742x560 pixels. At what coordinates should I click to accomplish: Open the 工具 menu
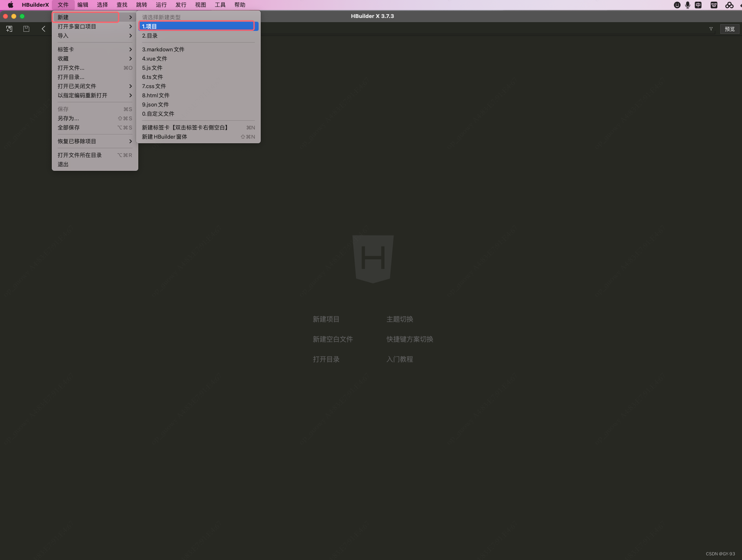220,5
